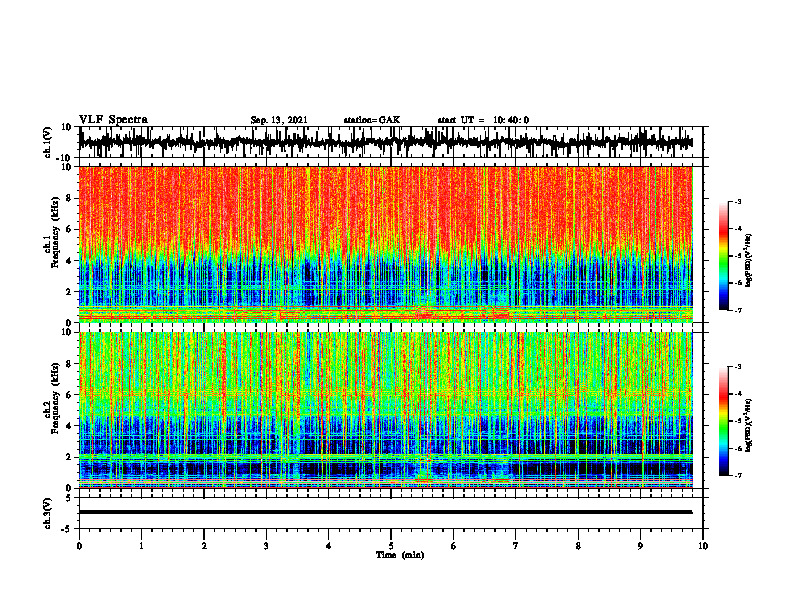Click the ch.3(V) flat line trace

tap(386, 512)
